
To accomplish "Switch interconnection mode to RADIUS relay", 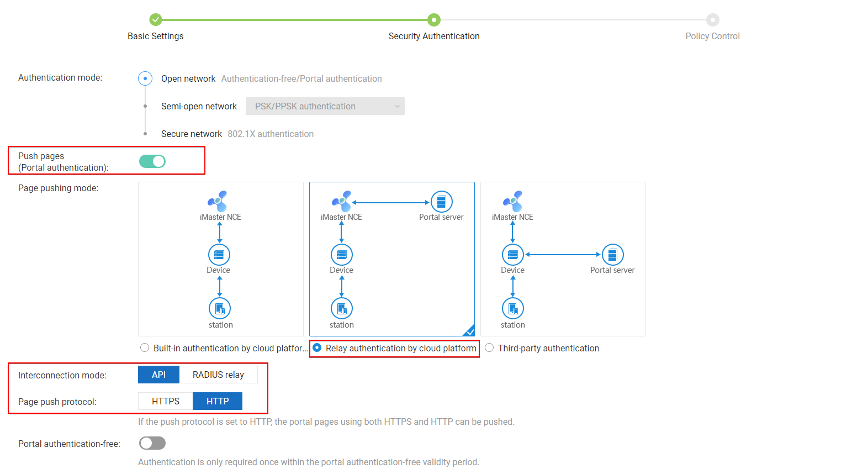I will (218, 375).
